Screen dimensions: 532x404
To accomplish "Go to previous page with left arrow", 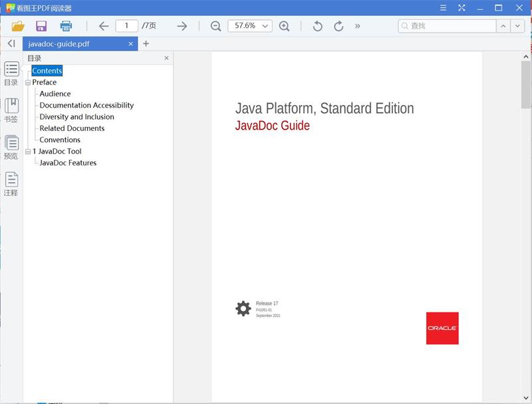I will (x=104, y=26).
